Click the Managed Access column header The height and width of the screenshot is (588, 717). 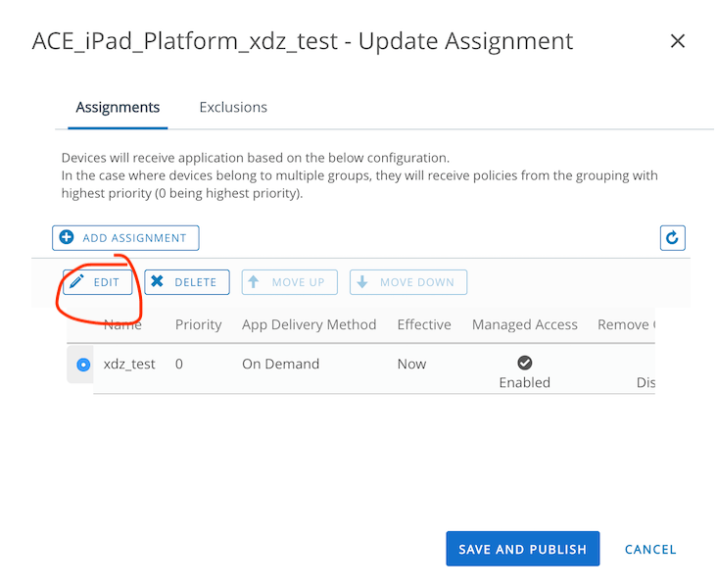pos(525,324)
